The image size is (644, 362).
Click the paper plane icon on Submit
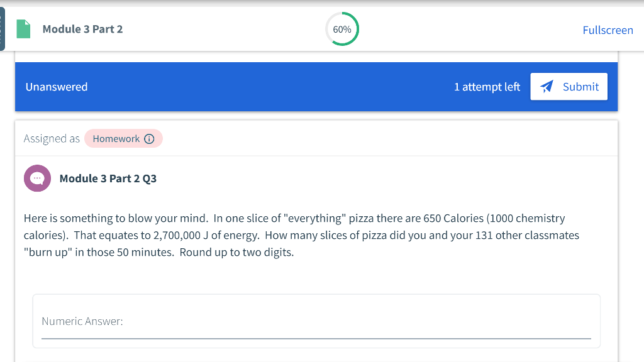pyautogui.click(x=547, y=87)
